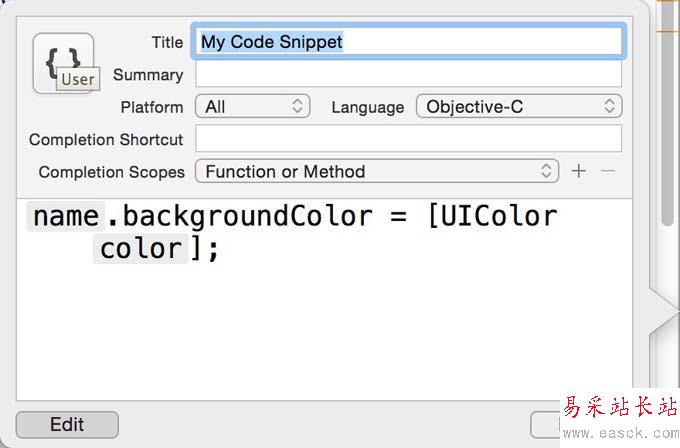
Task: Select the "name" placeholder token
Action: [66, 216]
